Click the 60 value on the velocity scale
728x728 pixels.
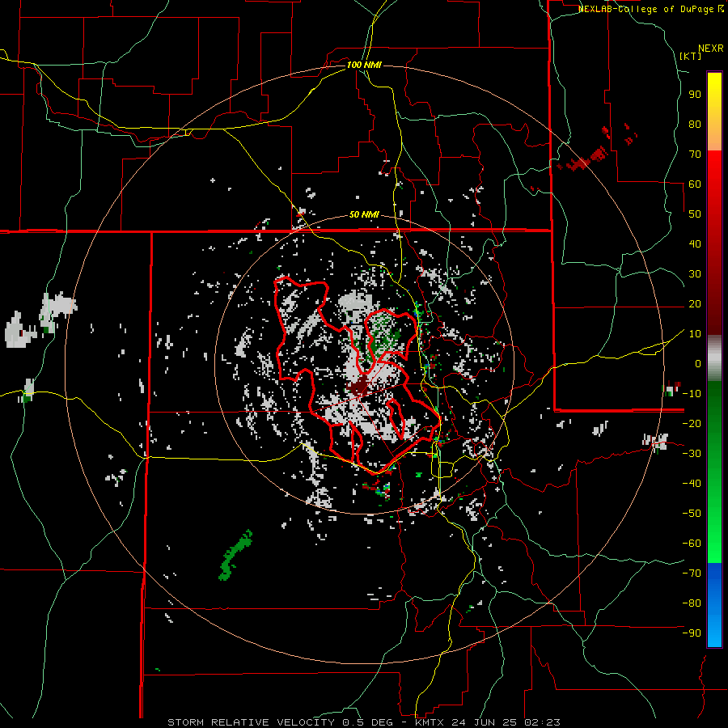[x=695, y=184]
